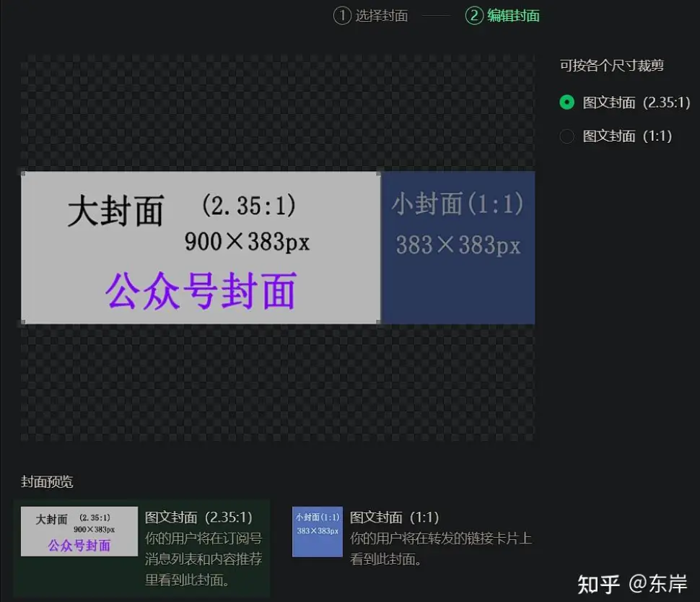Click the bottom-right crop corner handle

pos(379,323)
